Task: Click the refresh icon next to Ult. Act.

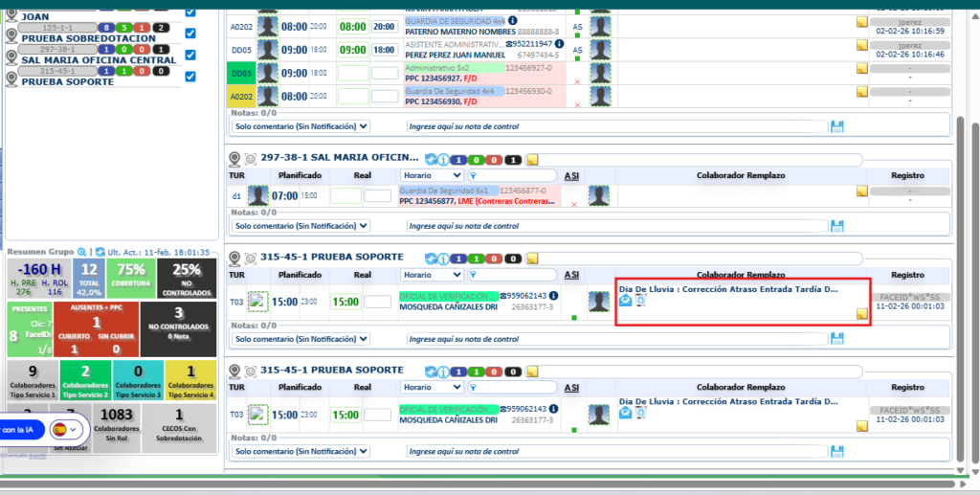Action: (x=100, y=251)
